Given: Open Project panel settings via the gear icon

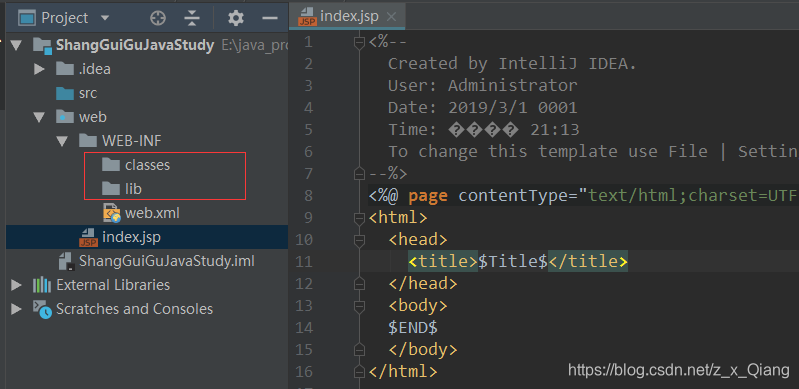Looking at the screenshot, I should [x=235, y=19].
